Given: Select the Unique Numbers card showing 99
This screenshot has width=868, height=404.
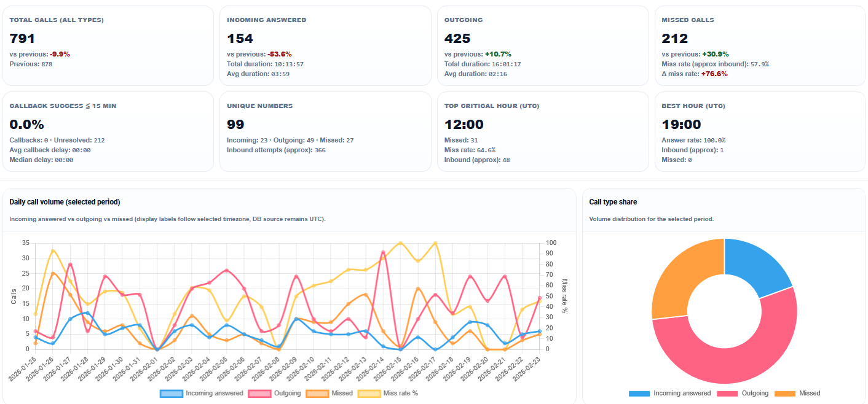Looking at the screenshot, I should pyautogui.click(x=325, y=132).
